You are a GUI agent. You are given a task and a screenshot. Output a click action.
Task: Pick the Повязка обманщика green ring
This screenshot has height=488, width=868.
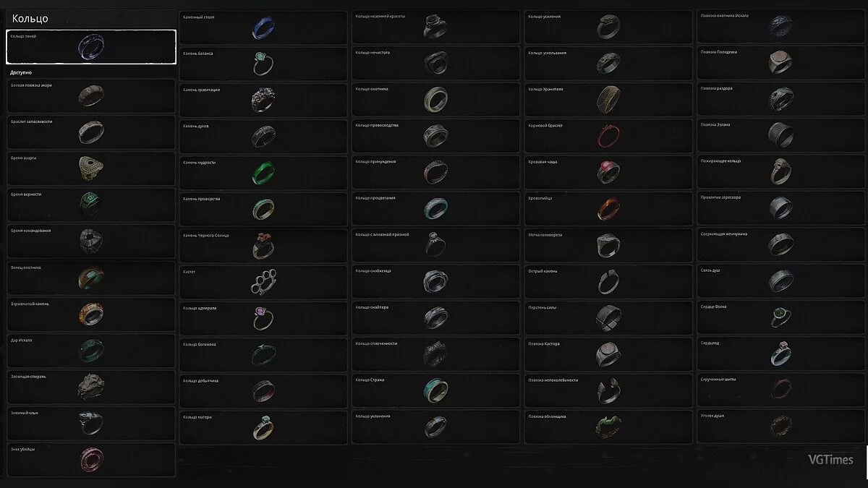pos(609,427)
